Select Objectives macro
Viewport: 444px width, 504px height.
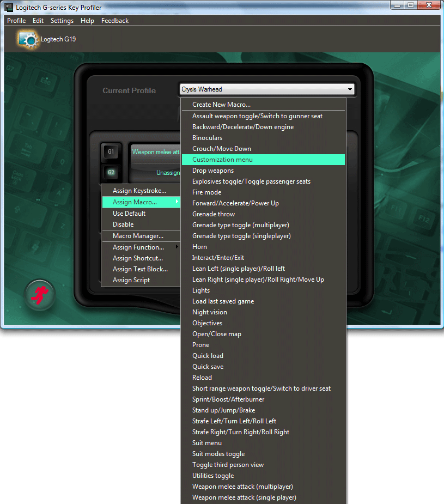(x=264, y=323)
